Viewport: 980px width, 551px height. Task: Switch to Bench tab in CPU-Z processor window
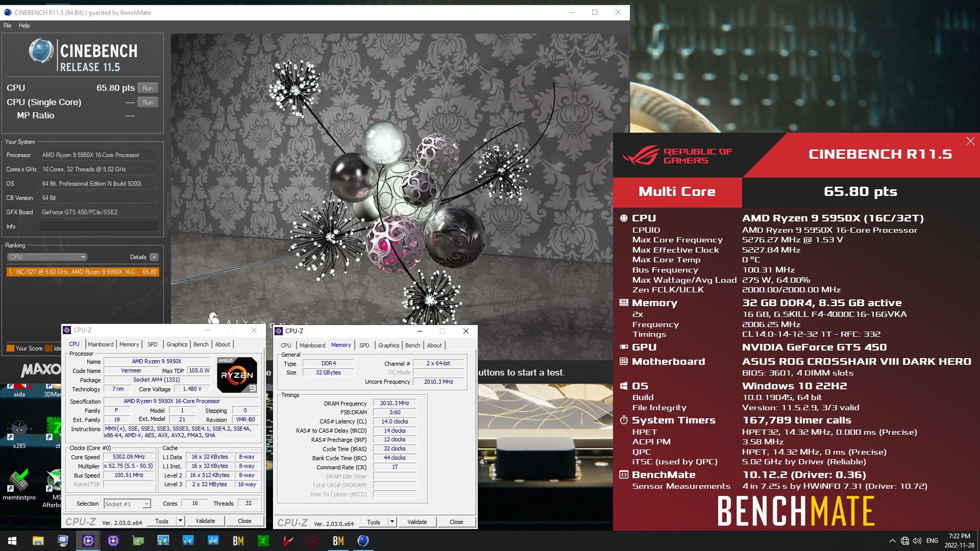click(201, 344)
